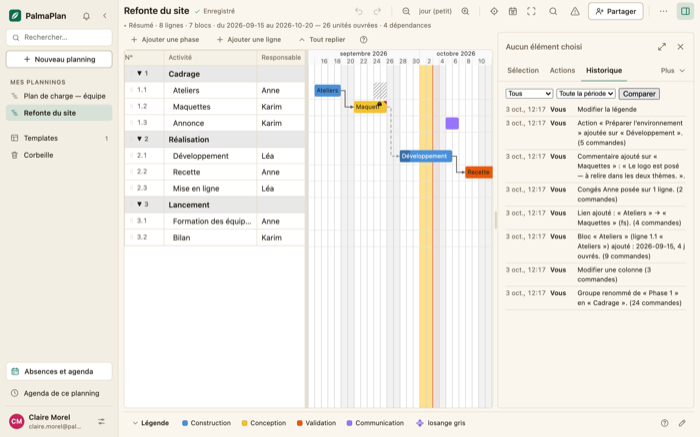Select the Mise en ligne row
The height and width of the screenshot is (437, 700).
(x=215, y=188)
